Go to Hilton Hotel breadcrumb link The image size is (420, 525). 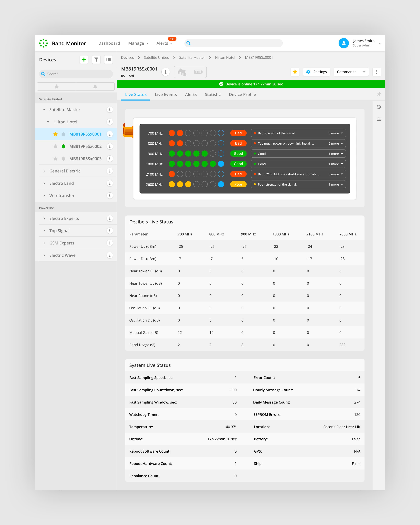pos(225,58)
